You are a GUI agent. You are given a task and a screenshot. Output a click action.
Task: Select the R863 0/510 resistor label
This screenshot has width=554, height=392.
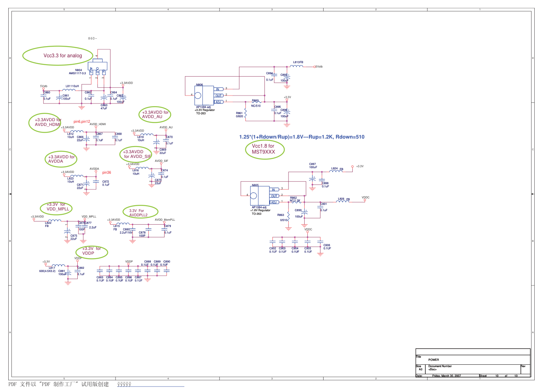[281, 218]
